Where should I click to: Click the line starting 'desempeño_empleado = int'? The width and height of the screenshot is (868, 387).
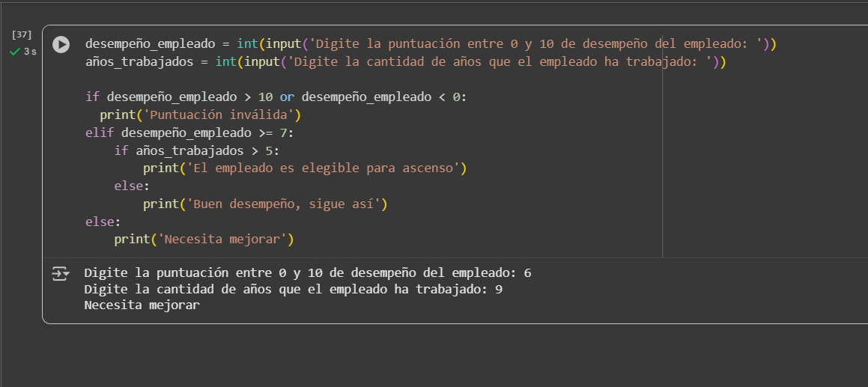pyautogui.click(x=431, y=43)
